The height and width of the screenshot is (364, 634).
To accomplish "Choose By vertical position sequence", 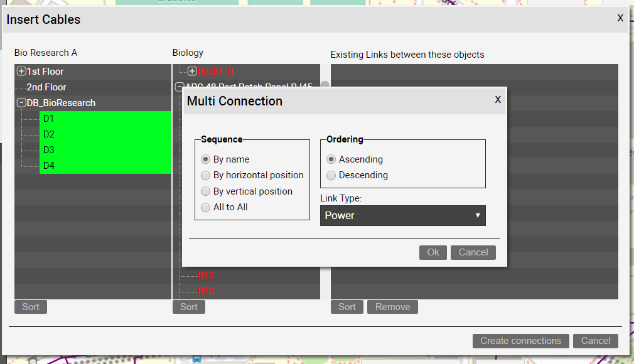I will 205,191.
